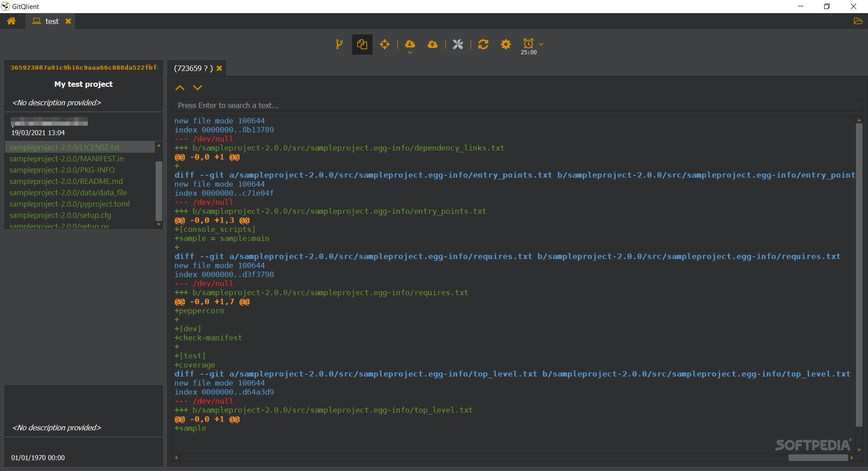Open the home tab icon
868x471 pixels.
[x=11, y=21]
